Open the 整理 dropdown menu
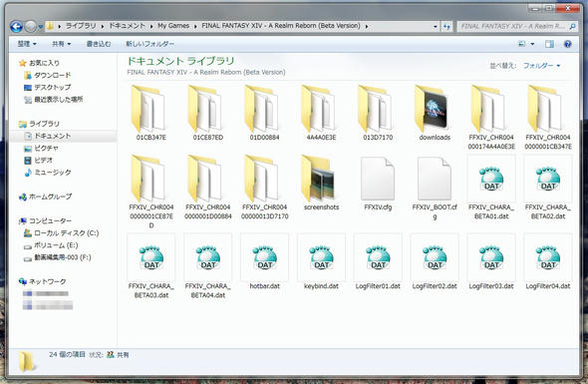Screen dimensions: 588x384 point(27,44)
